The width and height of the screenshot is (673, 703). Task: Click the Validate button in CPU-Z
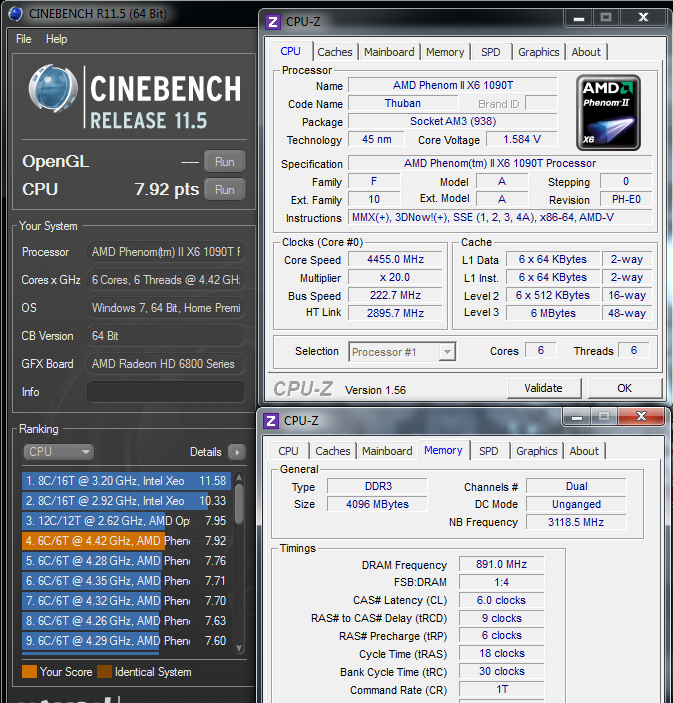tap(544, 388)
